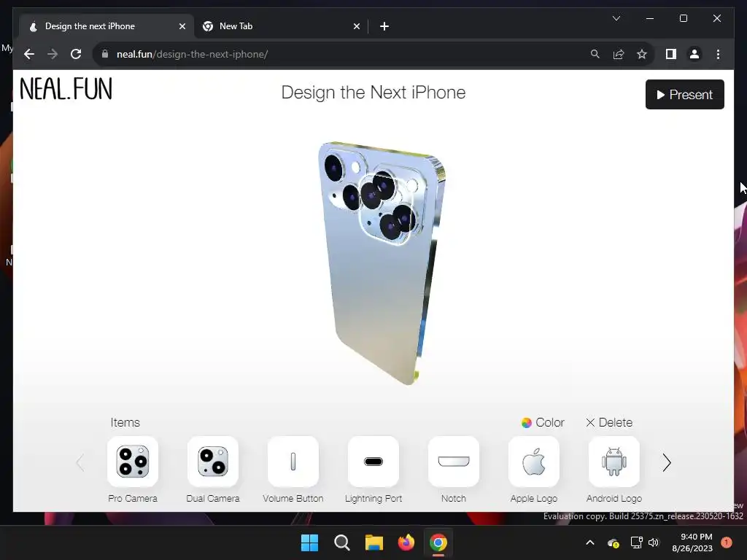Add the Dual Camera item

click(213, 461)
